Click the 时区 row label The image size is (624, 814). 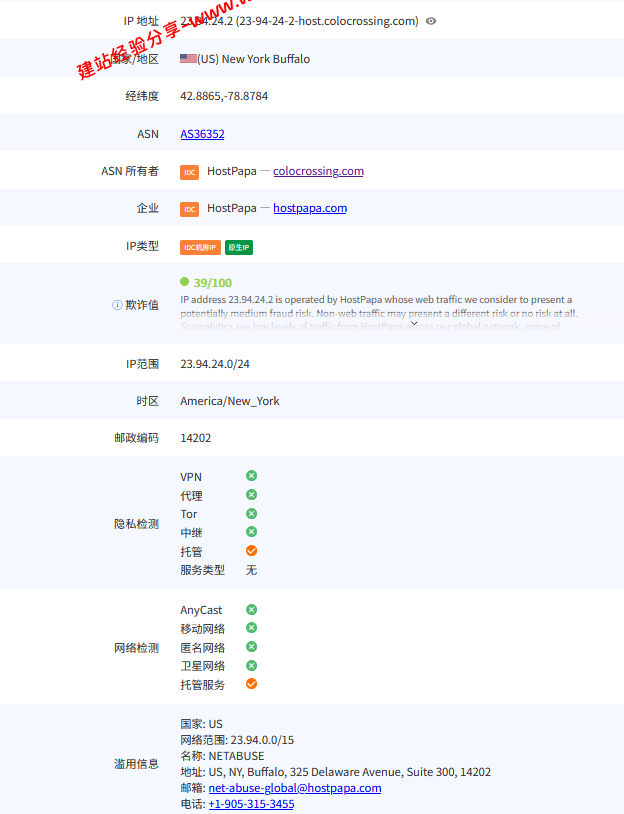147,401
